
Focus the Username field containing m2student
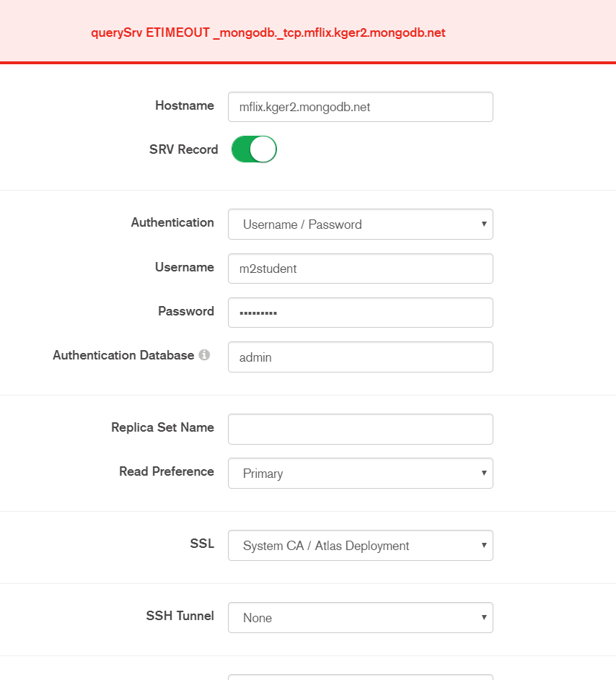click(360, 269)
